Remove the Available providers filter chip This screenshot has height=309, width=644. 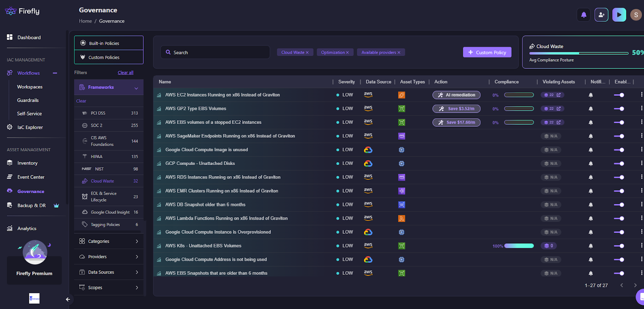(x=399, y=53)
